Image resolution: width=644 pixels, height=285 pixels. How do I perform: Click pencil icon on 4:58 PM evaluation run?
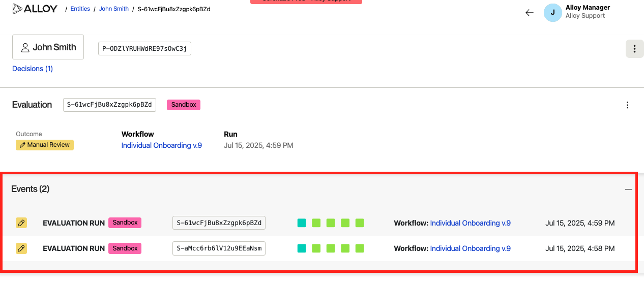click(21, 248)
